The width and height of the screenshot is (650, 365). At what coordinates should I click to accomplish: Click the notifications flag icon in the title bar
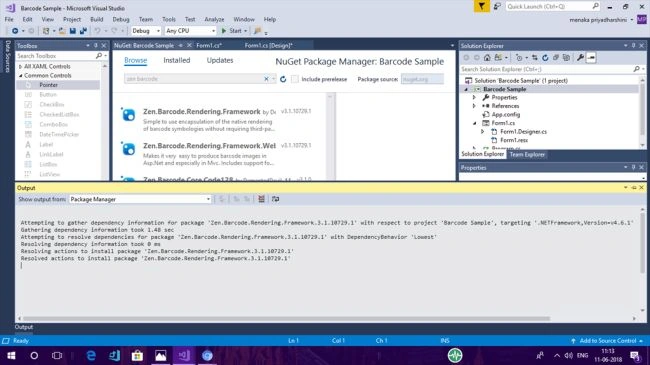click(481, 6)
